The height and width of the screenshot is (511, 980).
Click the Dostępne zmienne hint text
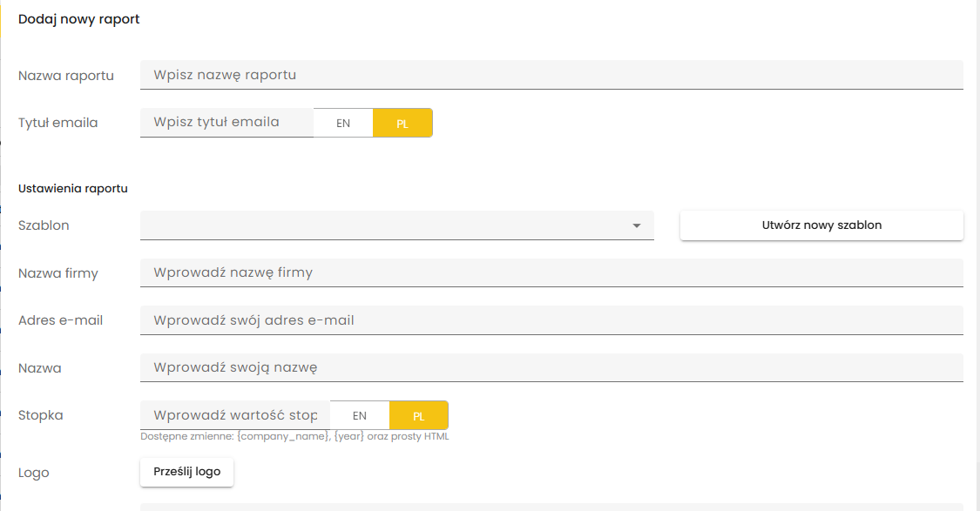(294, 437)
